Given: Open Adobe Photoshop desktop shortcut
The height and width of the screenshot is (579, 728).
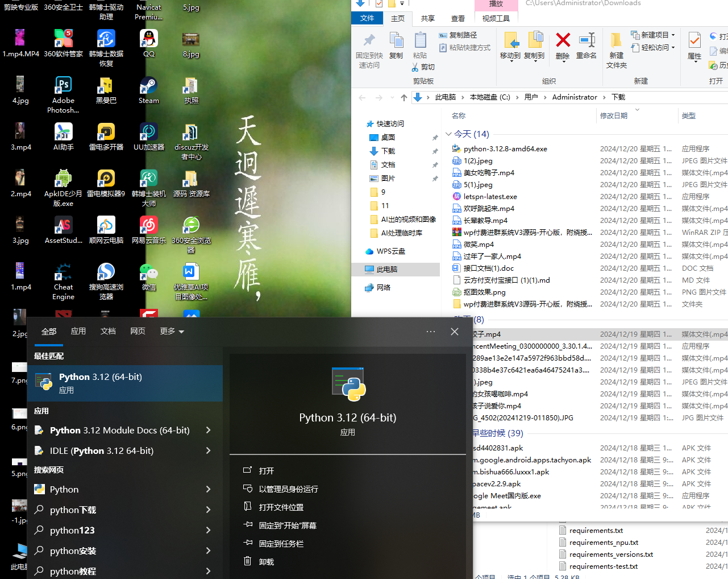Looking at the screenshot, I should [x=63, y=94].
